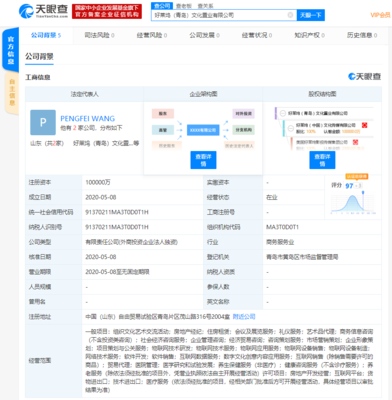Image resolution: width=392 pixels, height=400 pixels.
Task: Switch to the 查老板 search tab
Action: pyautogui.click(x=184, y=6)
